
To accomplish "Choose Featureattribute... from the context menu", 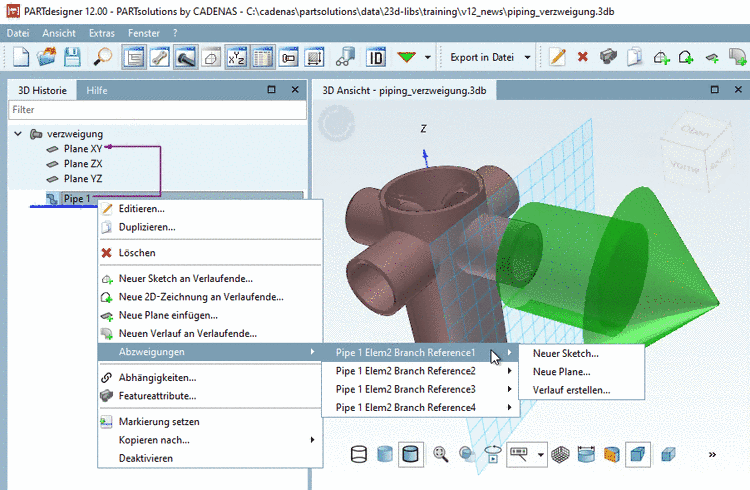I will 210,396.
